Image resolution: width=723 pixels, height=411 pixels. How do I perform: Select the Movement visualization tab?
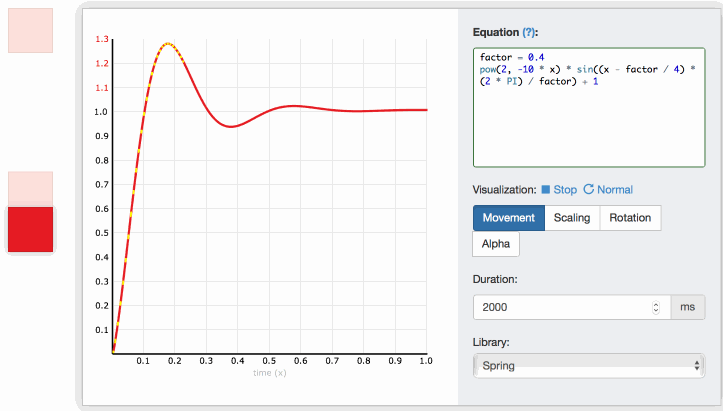coord(509,218)
